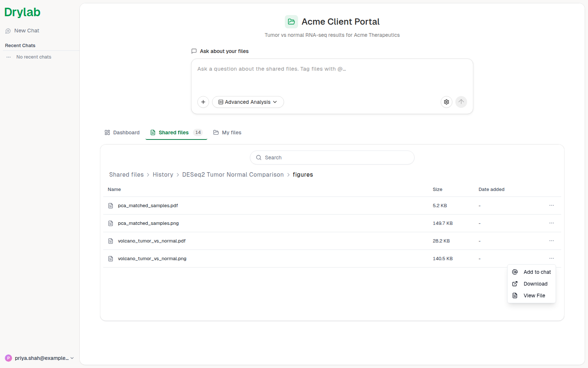Select Download in the context menu

tap(531, 284)
